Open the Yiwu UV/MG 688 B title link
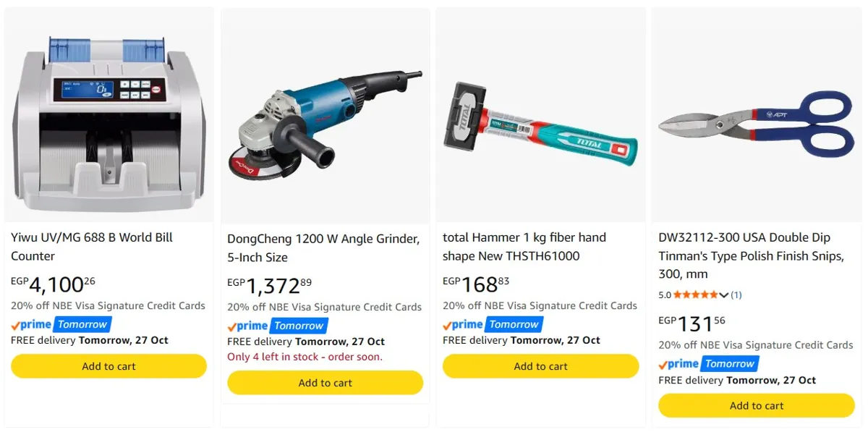This screenshot has height=432, width=868. click(92, 247)
